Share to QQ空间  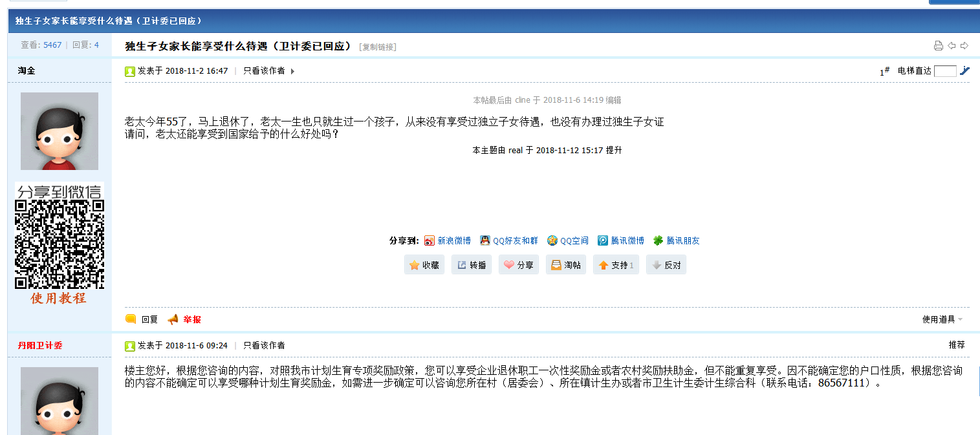point(568,240)
